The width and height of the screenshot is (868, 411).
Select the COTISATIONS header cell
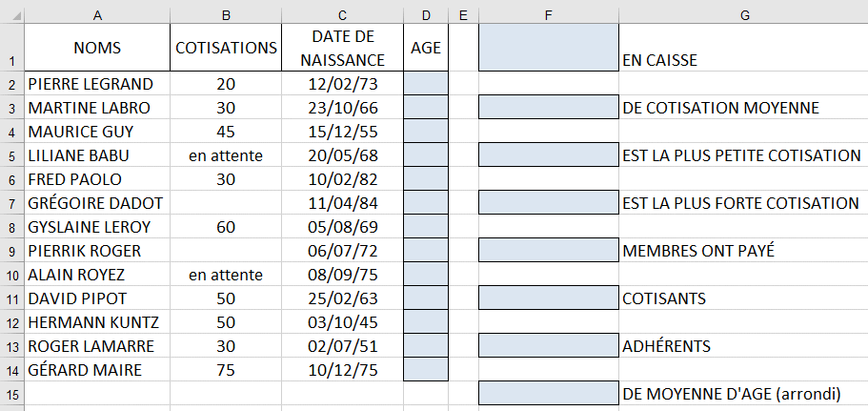tap(226, 48)
